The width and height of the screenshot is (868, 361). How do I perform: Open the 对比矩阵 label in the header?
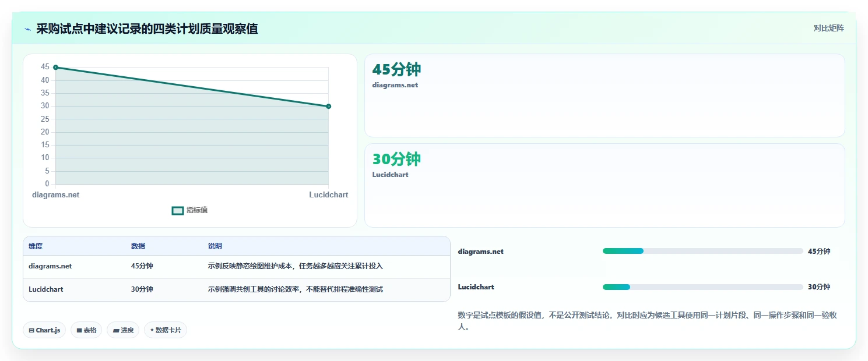coord(828,28)
